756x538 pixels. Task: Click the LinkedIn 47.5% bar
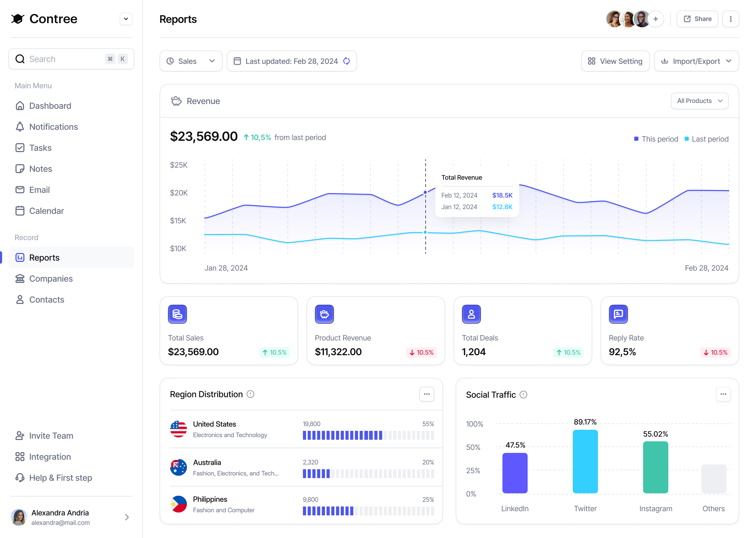tap(515, 473)
